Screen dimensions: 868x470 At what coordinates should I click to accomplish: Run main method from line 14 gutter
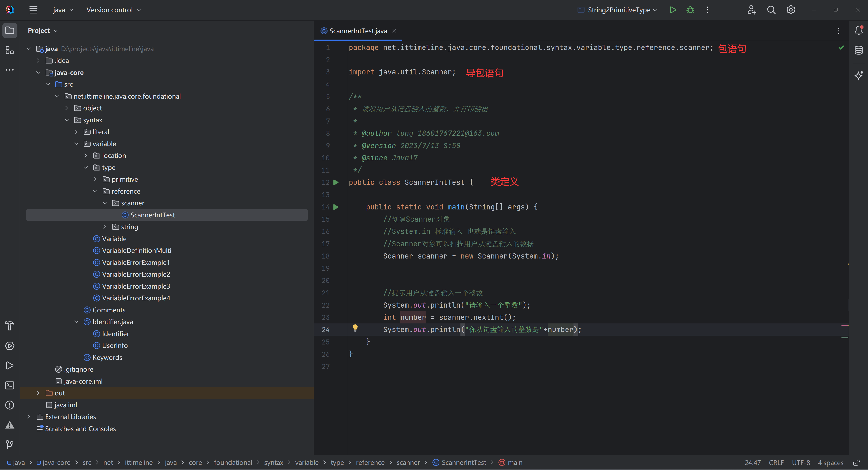pos(336,207)
